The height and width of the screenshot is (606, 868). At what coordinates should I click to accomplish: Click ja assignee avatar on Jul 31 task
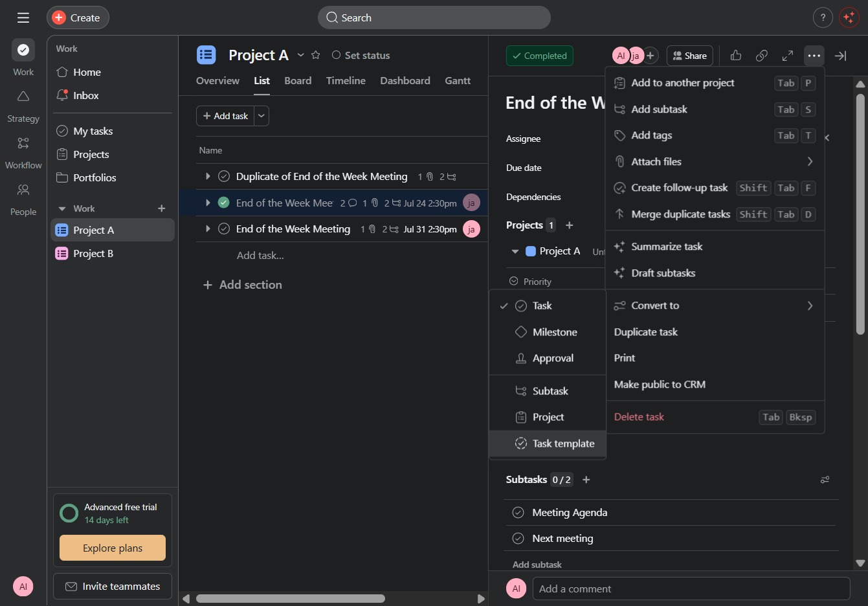(471, 229)
